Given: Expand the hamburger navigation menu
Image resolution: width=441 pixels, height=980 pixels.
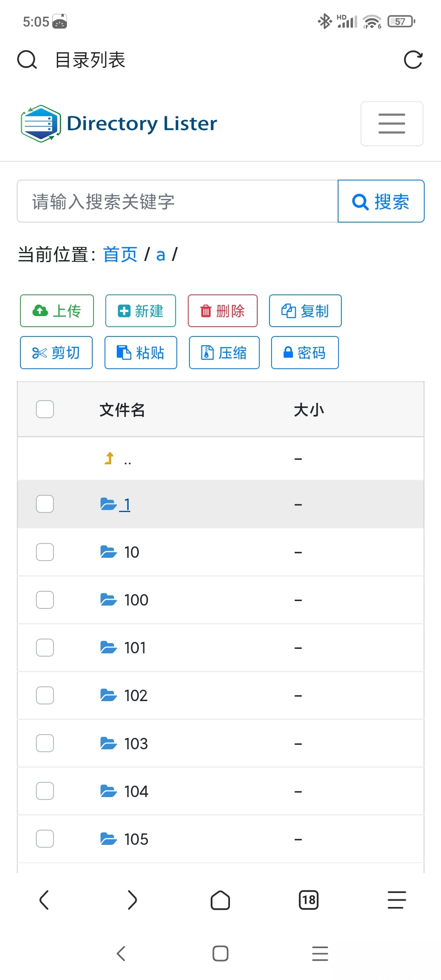Looking at the screenshot, I should (x=392, y=124).
